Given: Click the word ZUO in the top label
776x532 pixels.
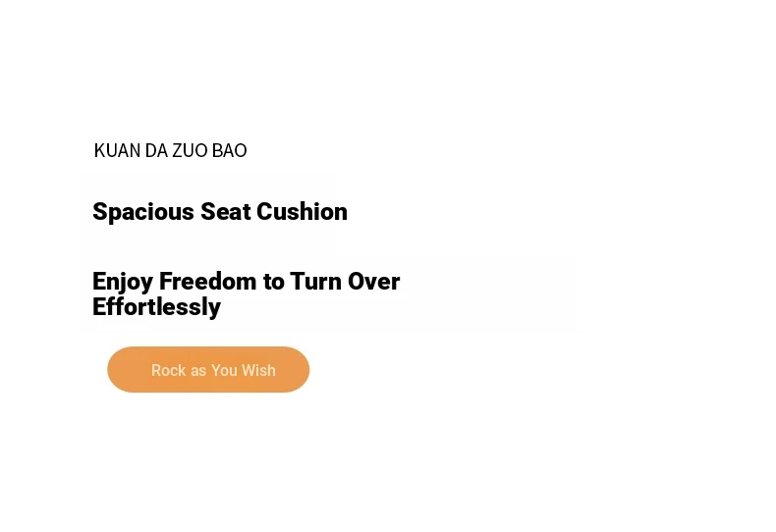Looking at the screenshot, I should [x=190, y=150].
